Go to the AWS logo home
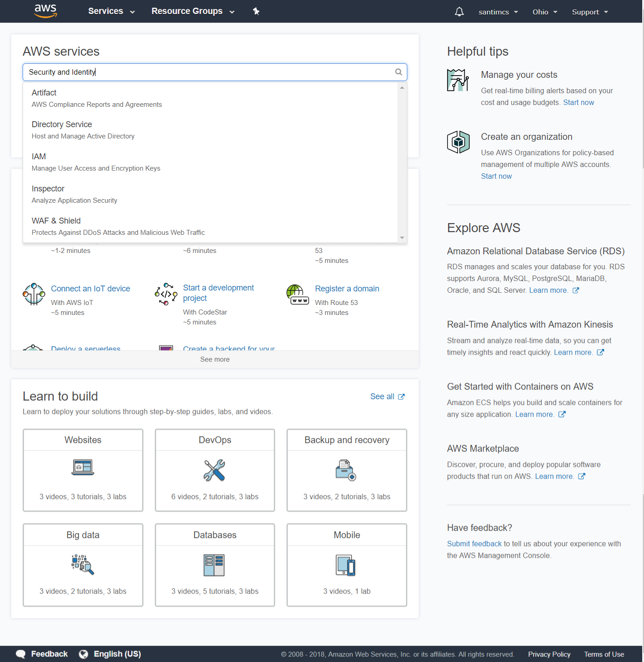This screenshot has height=662, width=644. 46,11
